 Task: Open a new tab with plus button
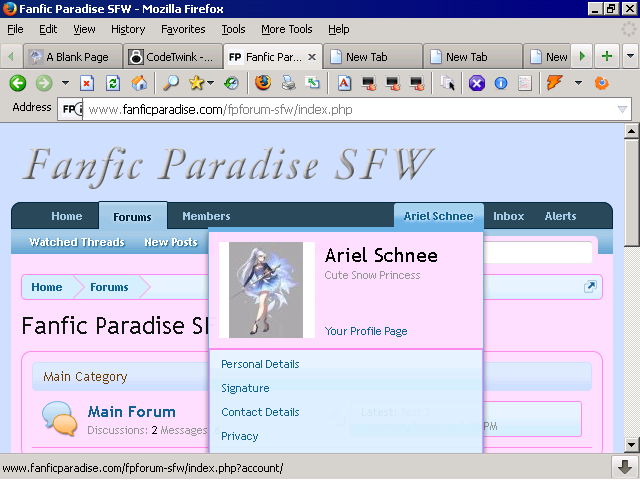(x=607, y=56)
